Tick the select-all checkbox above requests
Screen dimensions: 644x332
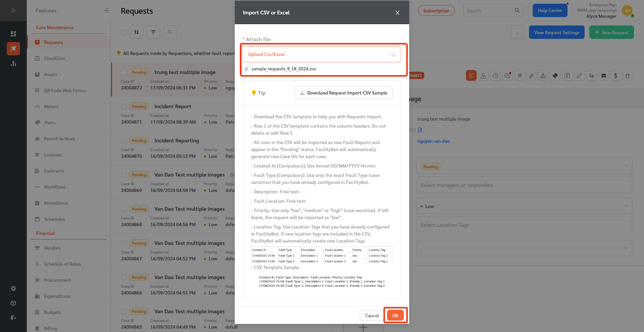[124, 32]
